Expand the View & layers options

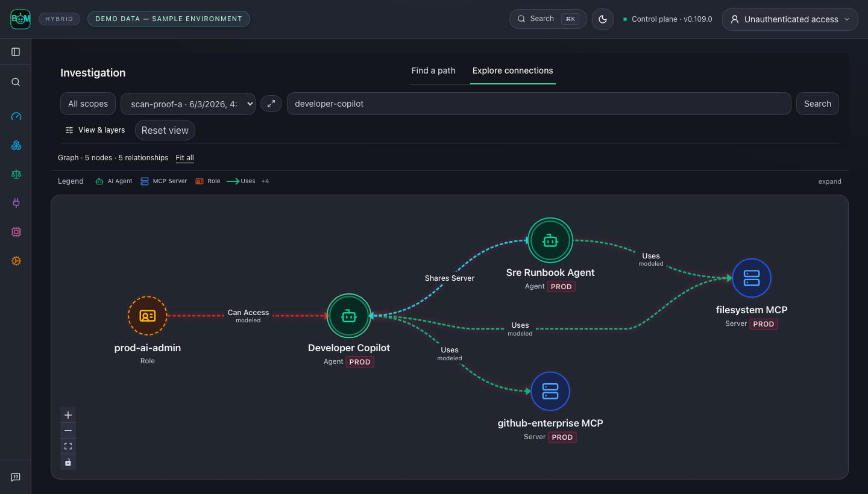95,130
